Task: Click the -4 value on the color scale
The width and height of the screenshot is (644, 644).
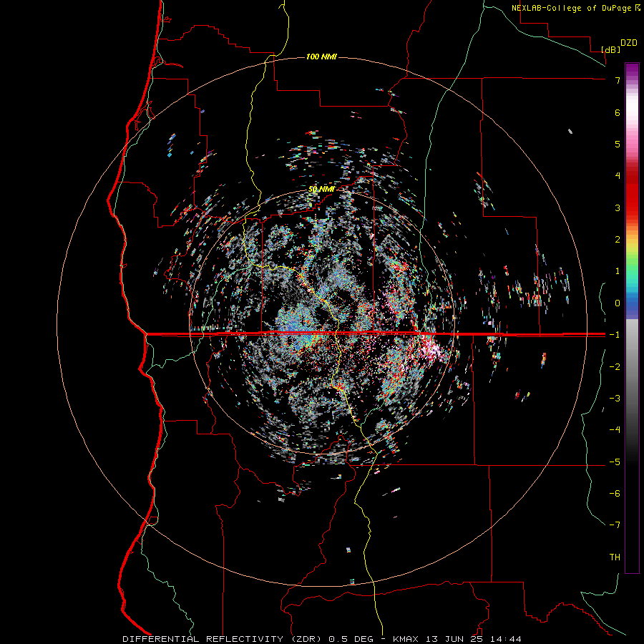Action: (x=615, y=430)
